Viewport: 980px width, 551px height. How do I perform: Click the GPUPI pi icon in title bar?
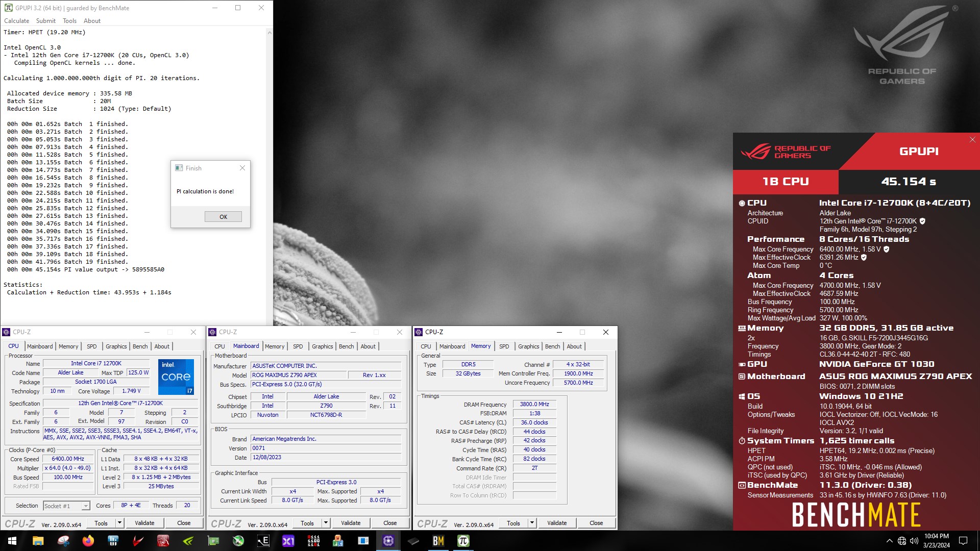[8, 8]
